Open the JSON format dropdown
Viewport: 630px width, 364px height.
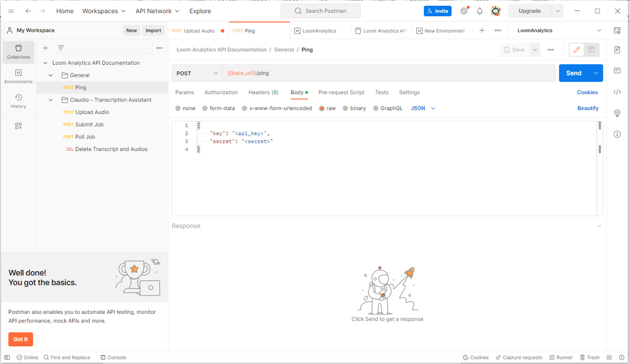[x=423, y=108]
